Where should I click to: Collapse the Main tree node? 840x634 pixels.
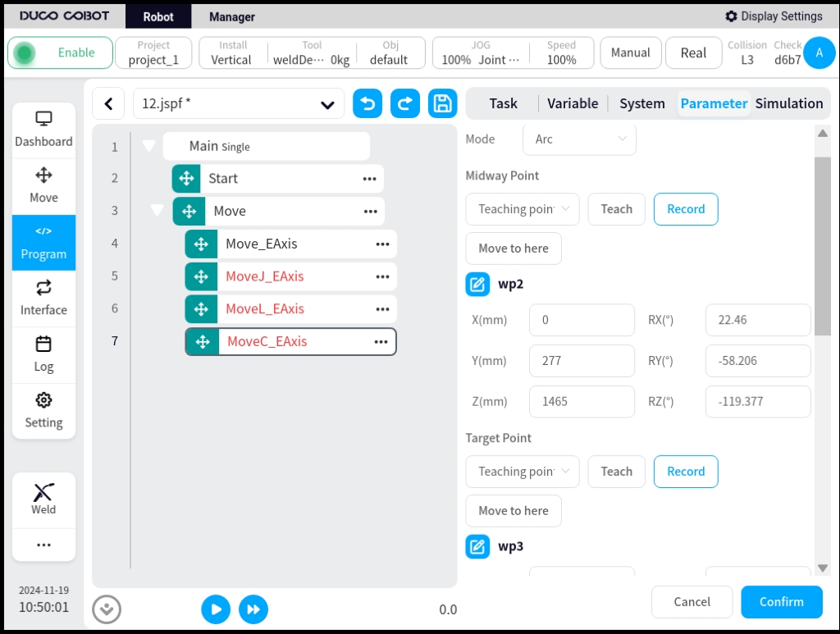coord(149,146)
